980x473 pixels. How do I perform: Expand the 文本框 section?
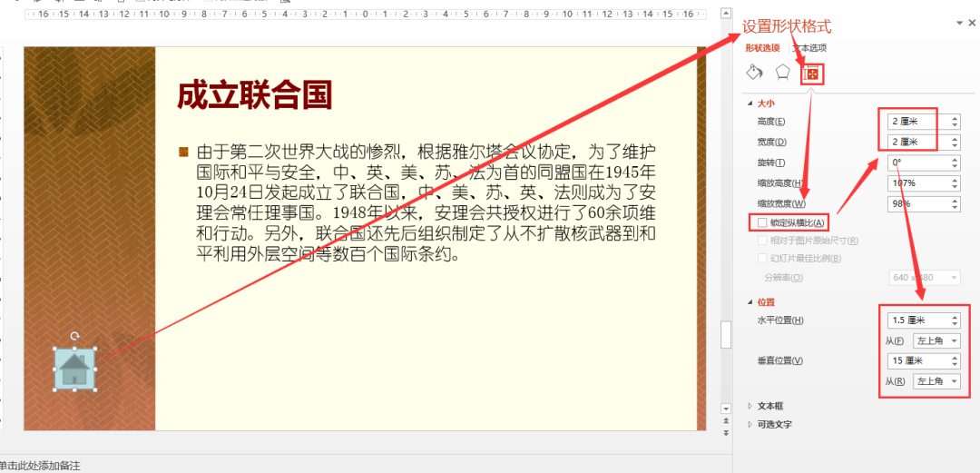coord(750,406)
